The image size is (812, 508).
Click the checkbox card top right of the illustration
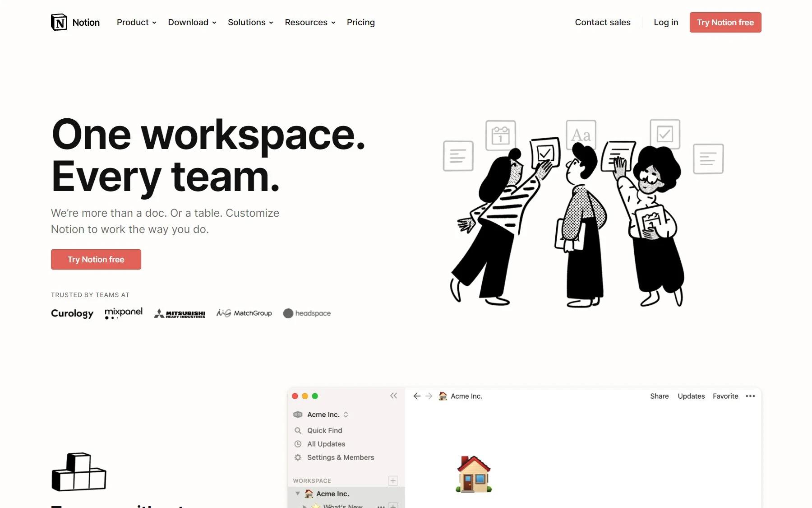(x=665, y=134)
